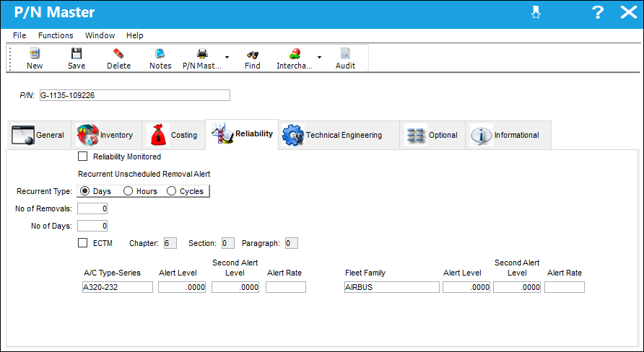Click the AIRBUS fleet family field

click(392, 287)
